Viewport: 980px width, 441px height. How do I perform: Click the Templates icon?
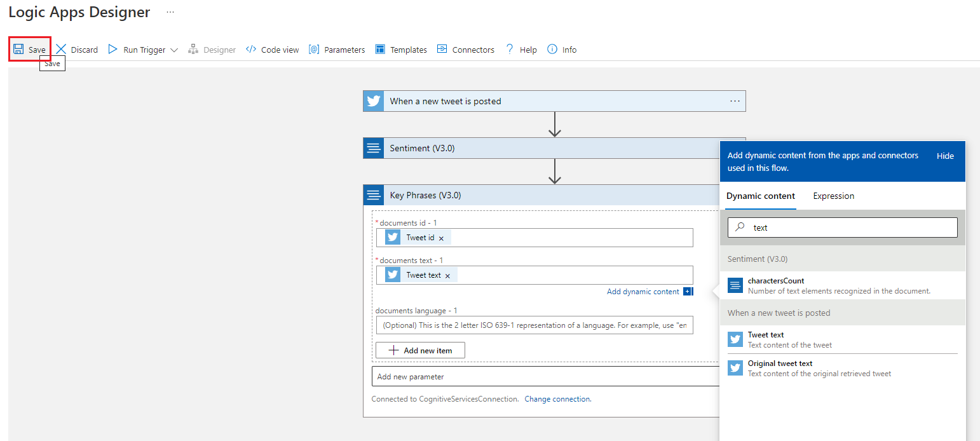[x=380, y=49]
